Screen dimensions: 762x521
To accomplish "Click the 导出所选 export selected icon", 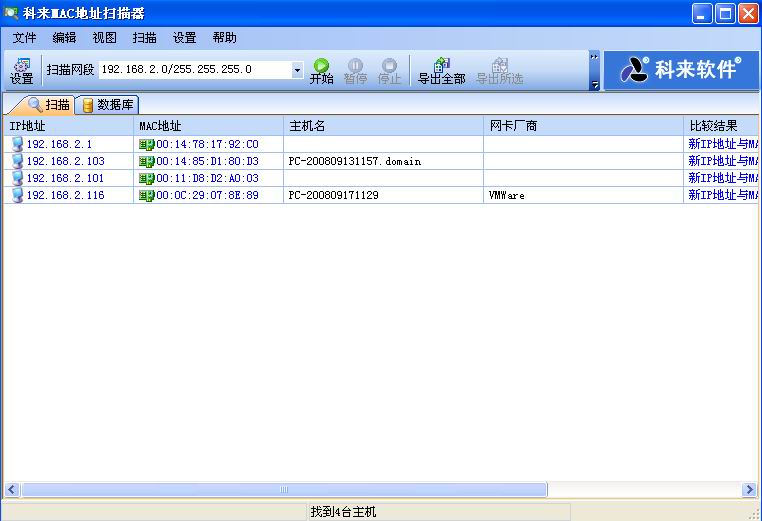I will point(500,71).
